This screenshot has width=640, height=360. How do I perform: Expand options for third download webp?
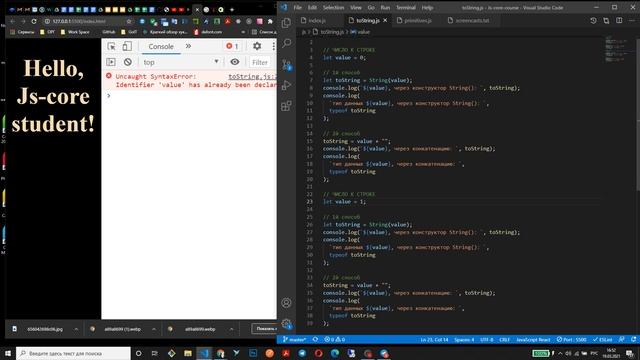pyautogui.click(x=231, y=329)
